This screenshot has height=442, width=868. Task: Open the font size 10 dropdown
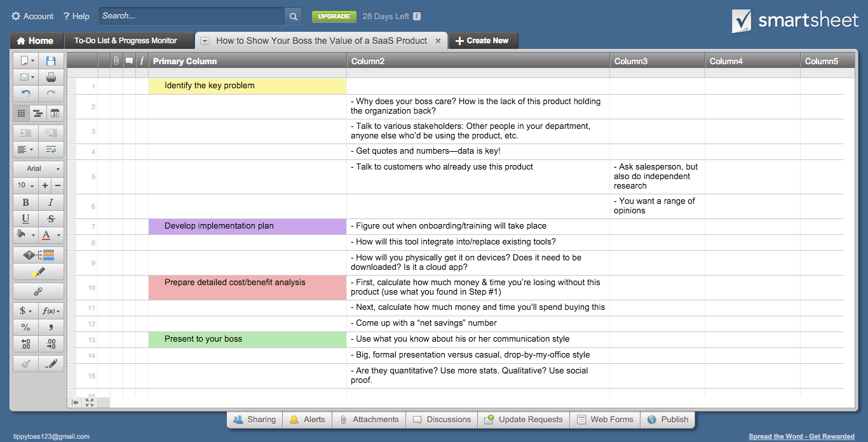point(25,185)
